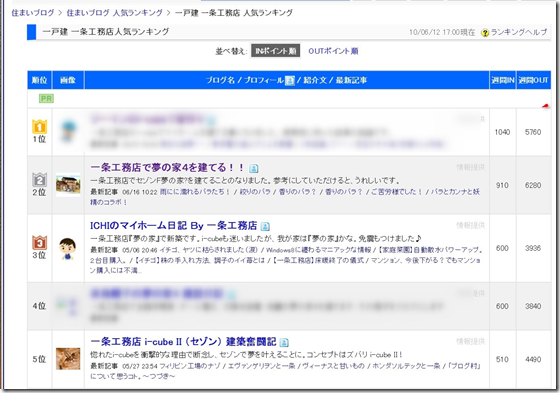
Task: Click the weekly OUT value 6280
Action: [x=533, y=185]
